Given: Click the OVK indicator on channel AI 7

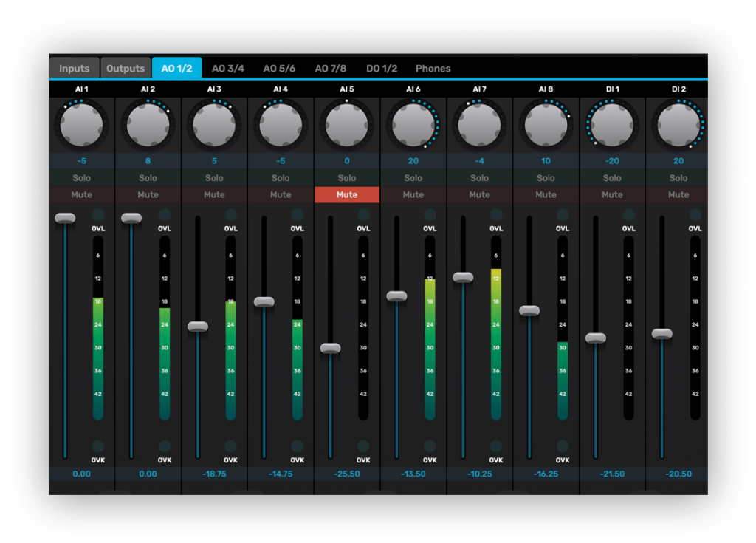Looking at the screenshot, I should click(x=496, y=446).
